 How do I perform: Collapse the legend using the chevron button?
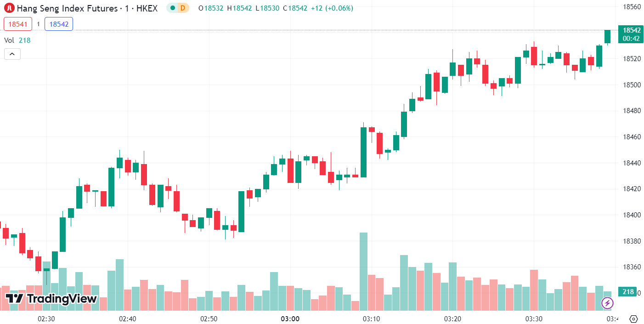12,54
